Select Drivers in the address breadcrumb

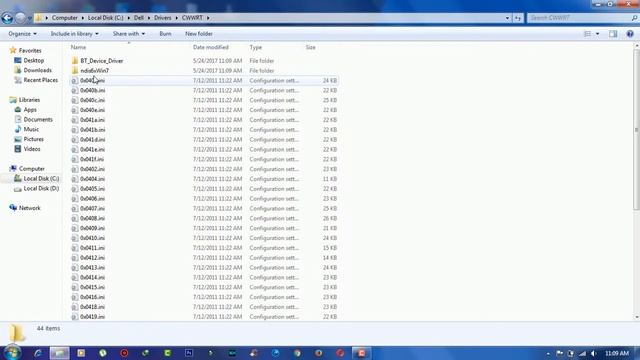coord(162,18)
